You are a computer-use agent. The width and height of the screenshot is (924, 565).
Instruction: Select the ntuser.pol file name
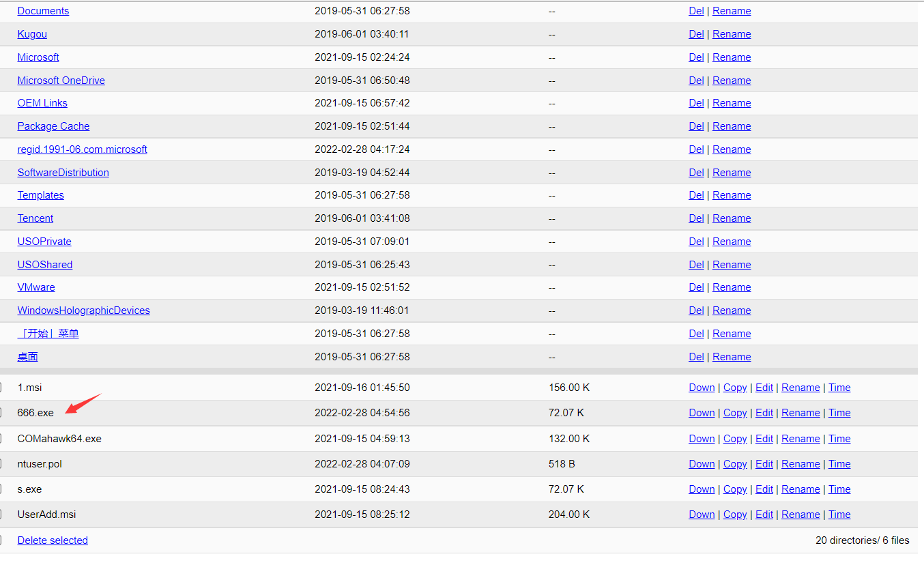tap(40, 464)
